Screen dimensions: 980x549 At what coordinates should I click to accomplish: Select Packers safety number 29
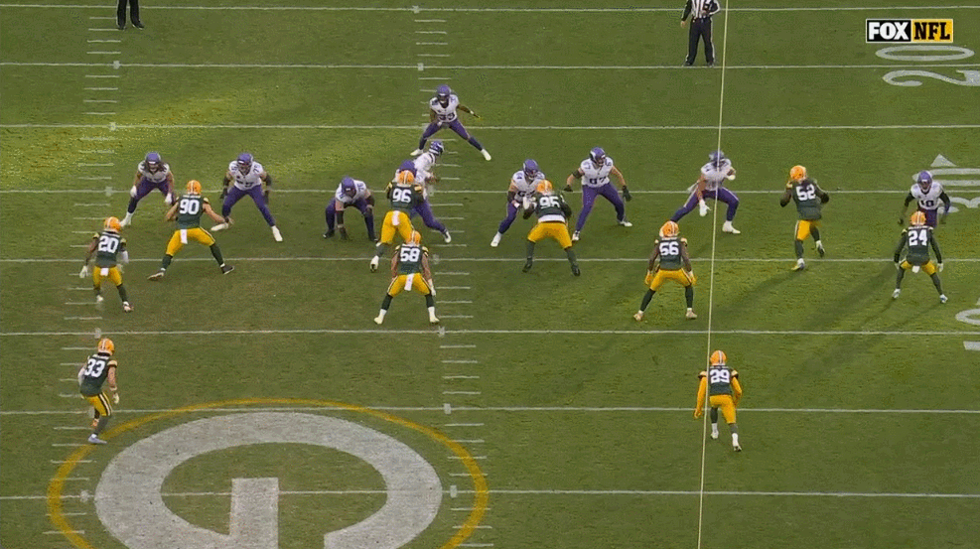(x=719, y=400)
